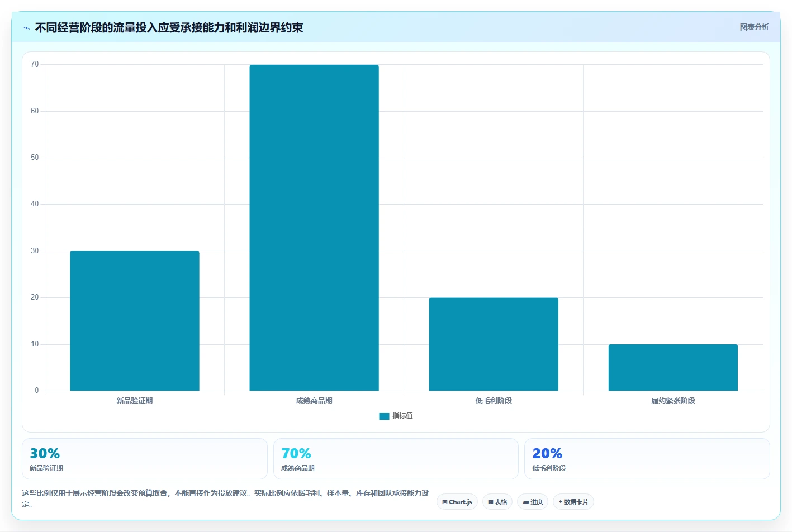Click y-axis tick value 50
Image resolution: width=792 pixels, height=532 pixels.
tap(35, 158)
